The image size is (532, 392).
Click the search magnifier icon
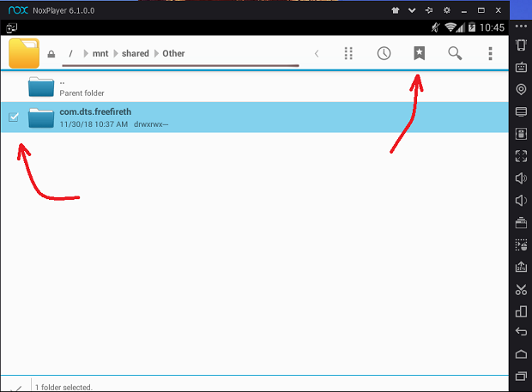point(455,53)
